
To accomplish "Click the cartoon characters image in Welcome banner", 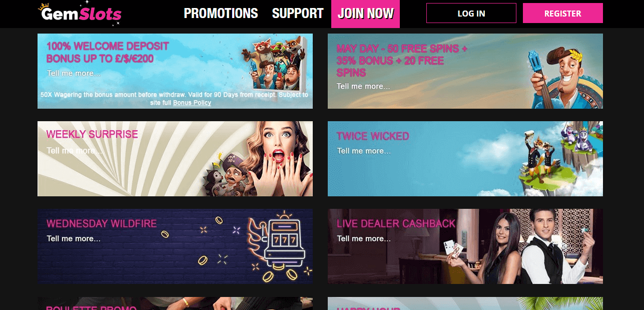I will pyautogui.click(x=273, y=63).
